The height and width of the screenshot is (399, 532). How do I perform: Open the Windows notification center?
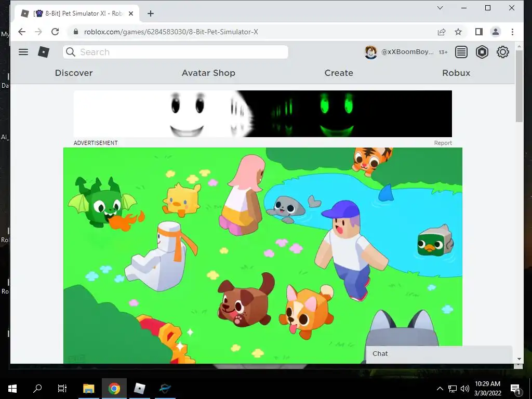click(515, 389)
